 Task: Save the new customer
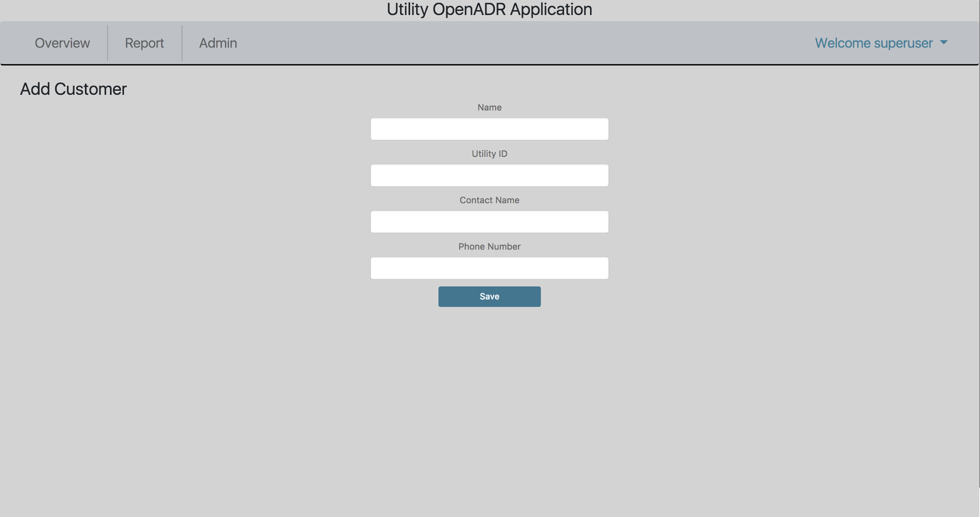(x=489, y=296)
